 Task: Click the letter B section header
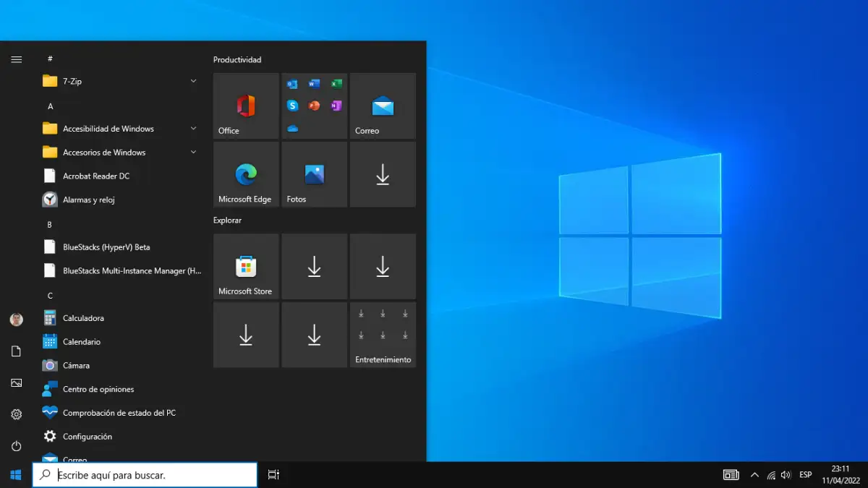[50, 225]
